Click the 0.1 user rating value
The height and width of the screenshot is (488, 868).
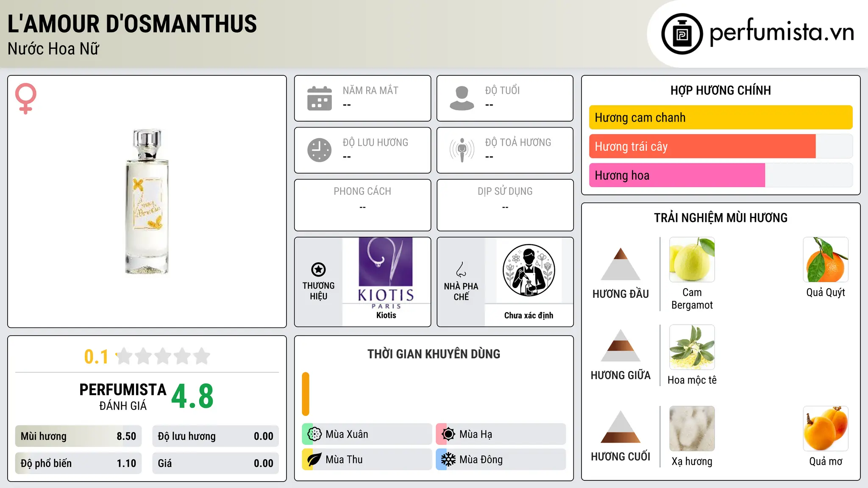point(96,357)
